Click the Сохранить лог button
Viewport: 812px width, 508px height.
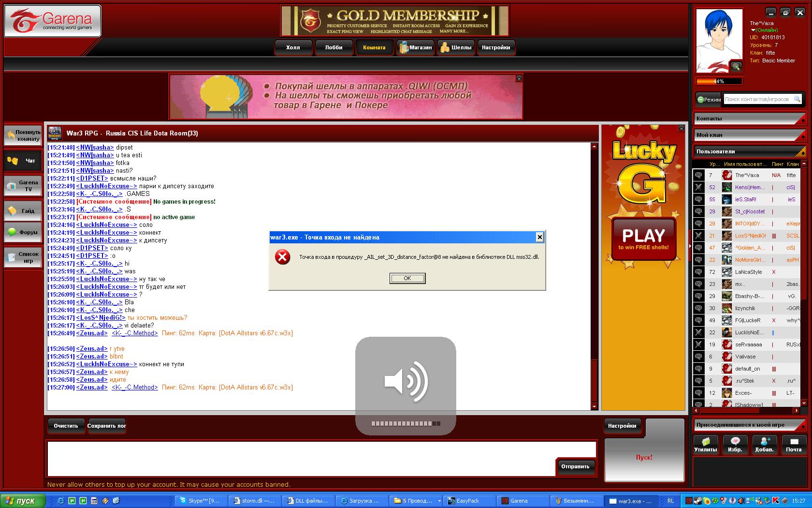106,426
